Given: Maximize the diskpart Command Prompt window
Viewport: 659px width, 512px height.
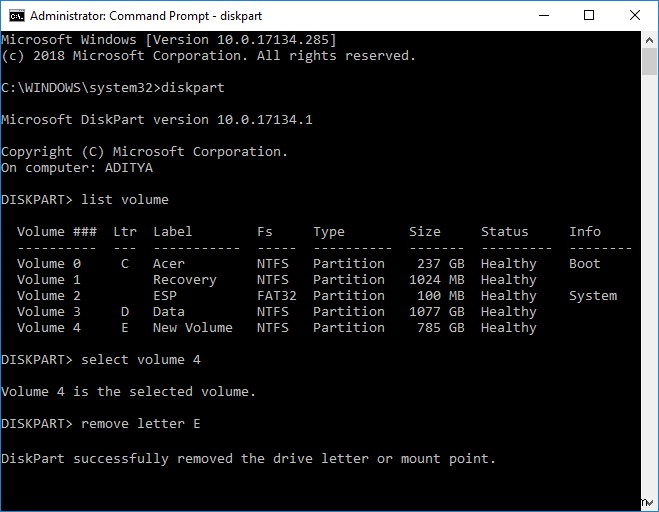Looking at the screenshot, I should (590, 15).
